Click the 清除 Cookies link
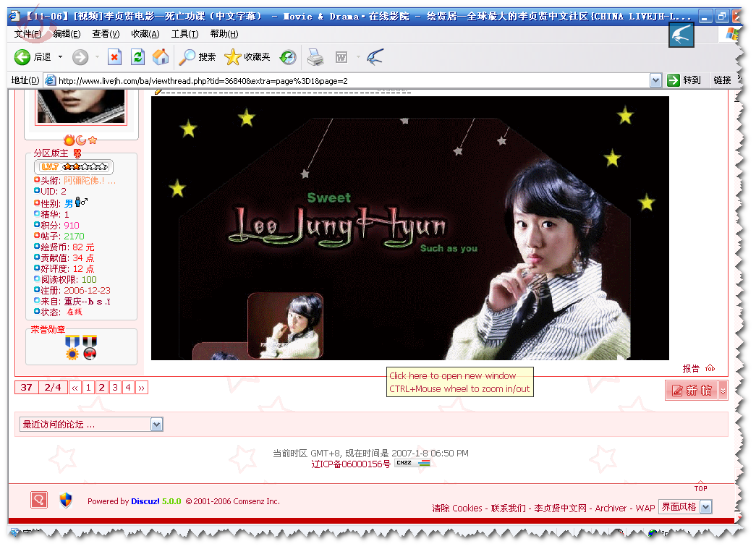This screenshot has width=756, height=549. pos(456,508)
